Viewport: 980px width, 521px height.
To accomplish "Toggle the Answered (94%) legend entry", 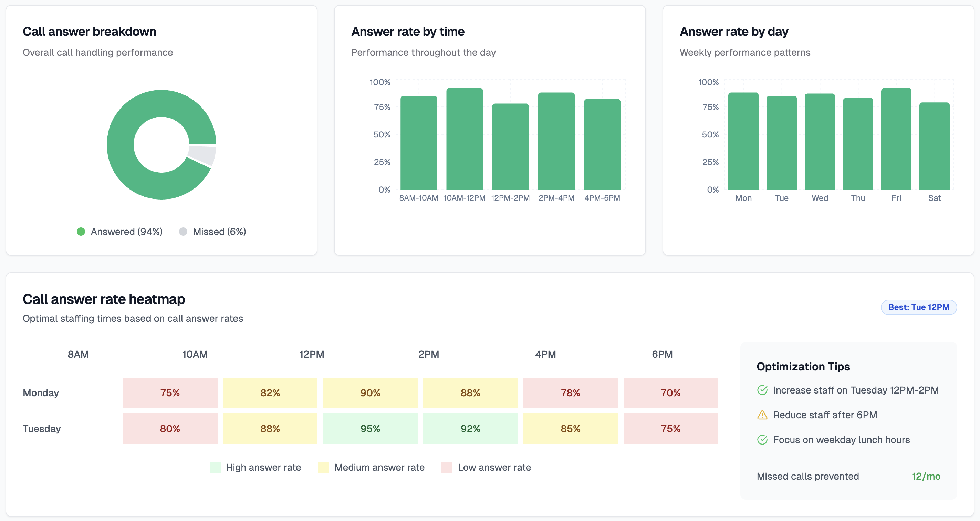I will pos(126,232).
